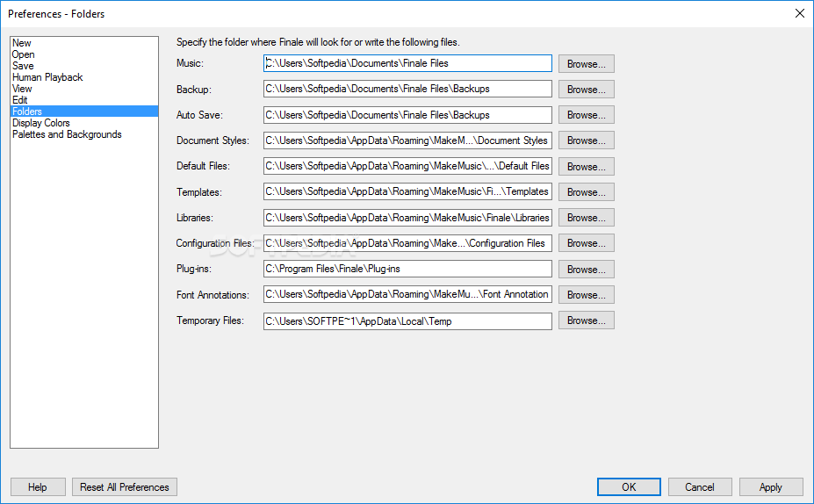The image size is (814, 504).
Task: Browse for the Temporary Files folder
Action: 586,320
